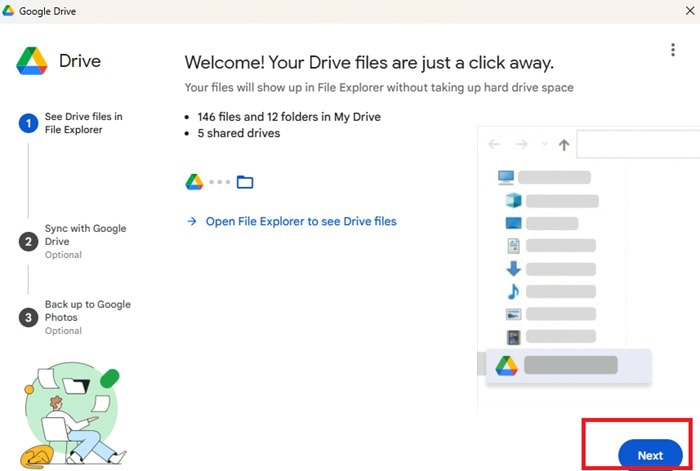The width and height of the screenshot is (700, 471).
Task: Click the blue downloads arrow icon
Action: click(x=513, y=268)
